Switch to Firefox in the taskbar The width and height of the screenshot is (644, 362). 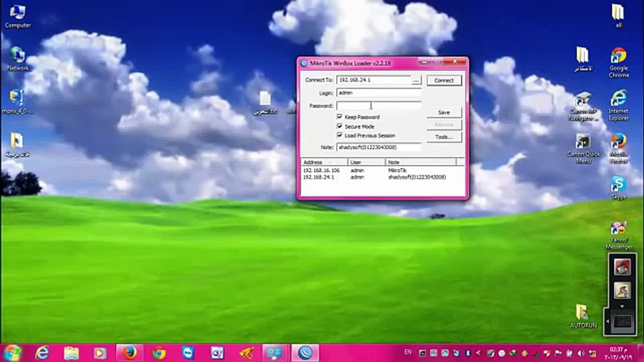130,353
